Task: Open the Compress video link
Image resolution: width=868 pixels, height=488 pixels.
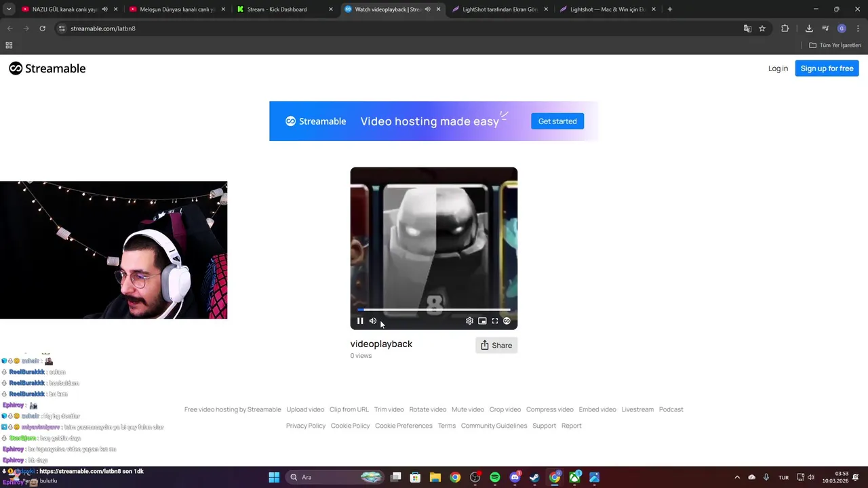Action: coord(550,409)
